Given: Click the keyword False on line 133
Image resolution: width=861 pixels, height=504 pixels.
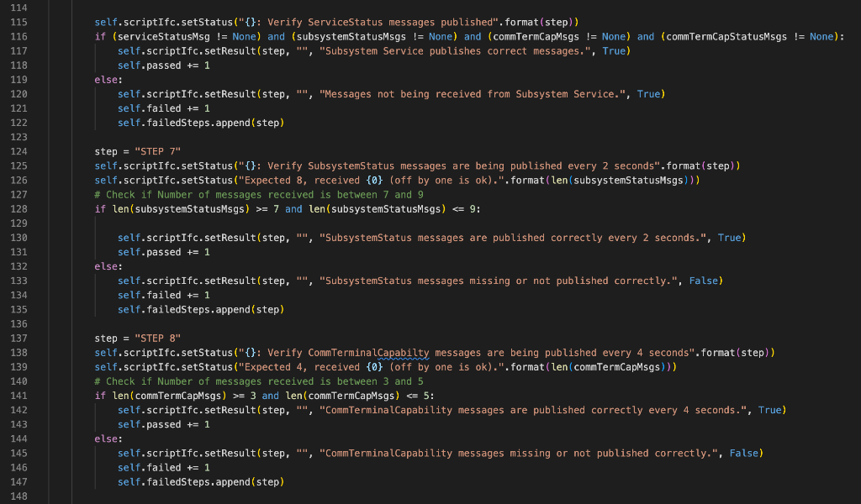Looking at the screenshot, I should pyautogui.click(x=705, y=280).
